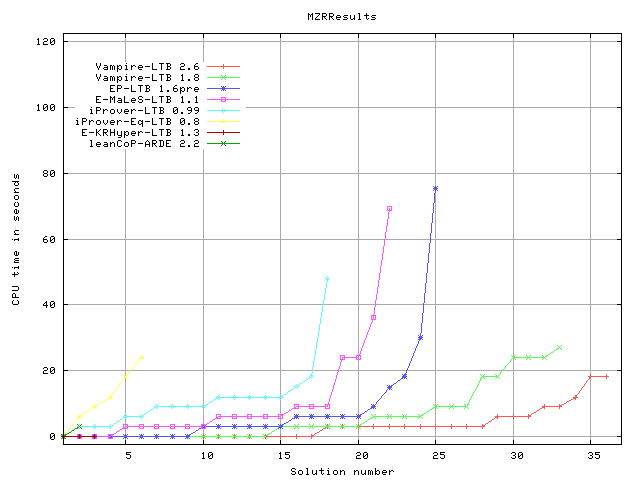Click the light green line sample for Vampire-LTB 1.8
This screenshot has width=640, height=480.
click(x=223, y=77)
